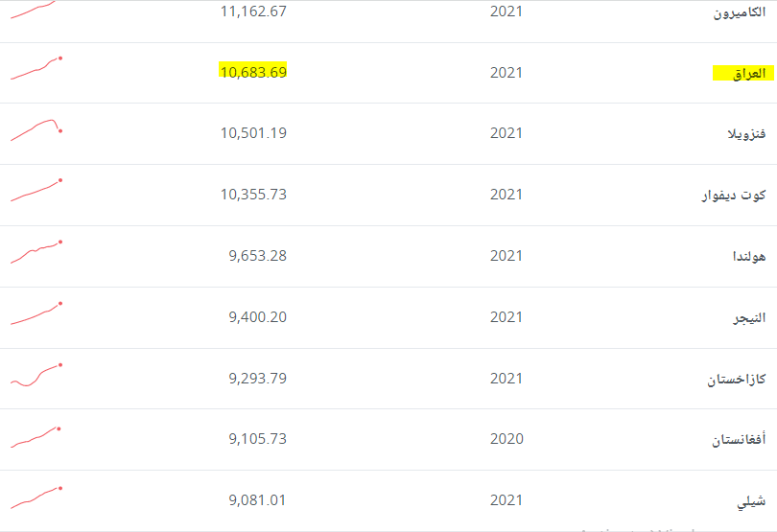Click the highlighted country name العراق
The width and height of the screenshot is (777, 532).
[742, 73]
